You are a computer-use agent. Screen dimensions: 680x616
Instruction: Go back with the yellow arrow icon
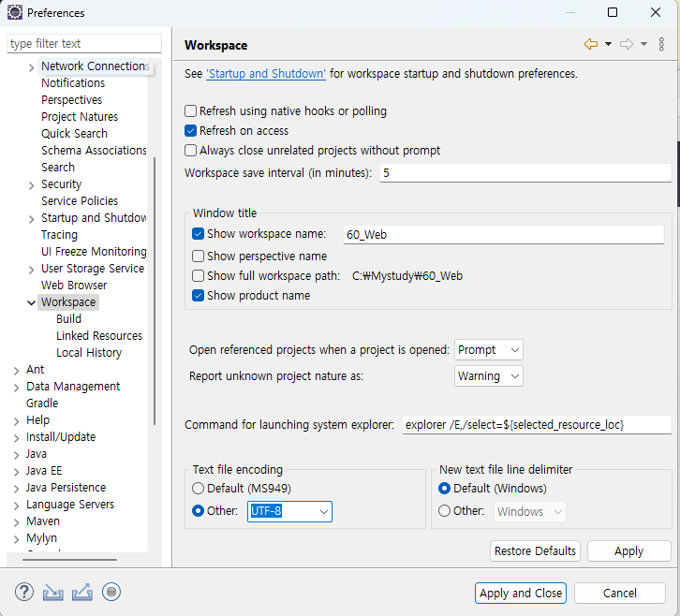[x=591, y=44]
